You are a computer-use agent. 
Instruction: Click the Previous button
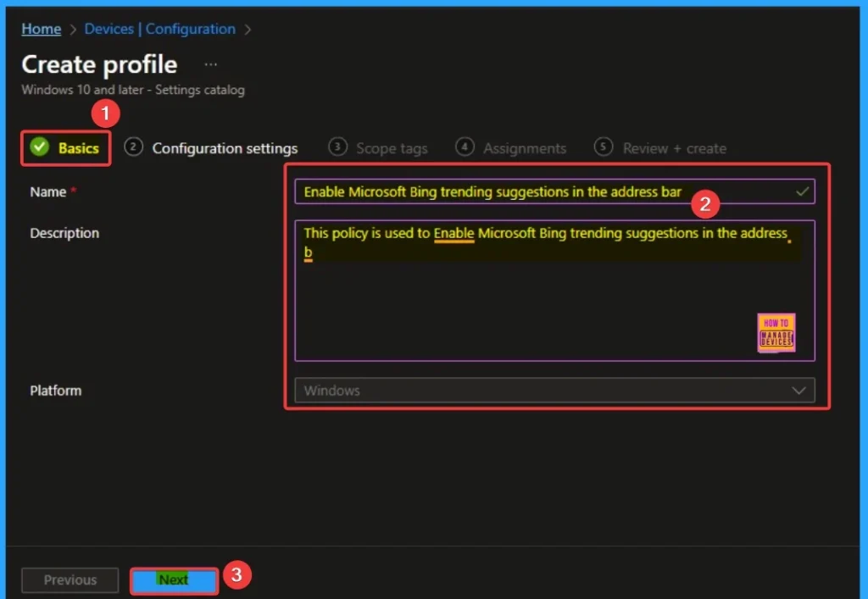70,580
